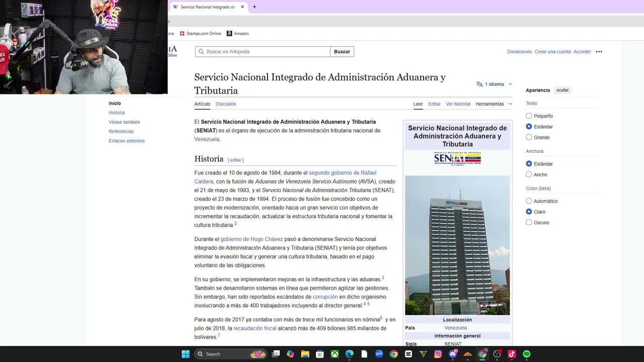This screenshot has height=362, width=644.
Task: Open Task View in the taskbar
Action: [276, 354]
